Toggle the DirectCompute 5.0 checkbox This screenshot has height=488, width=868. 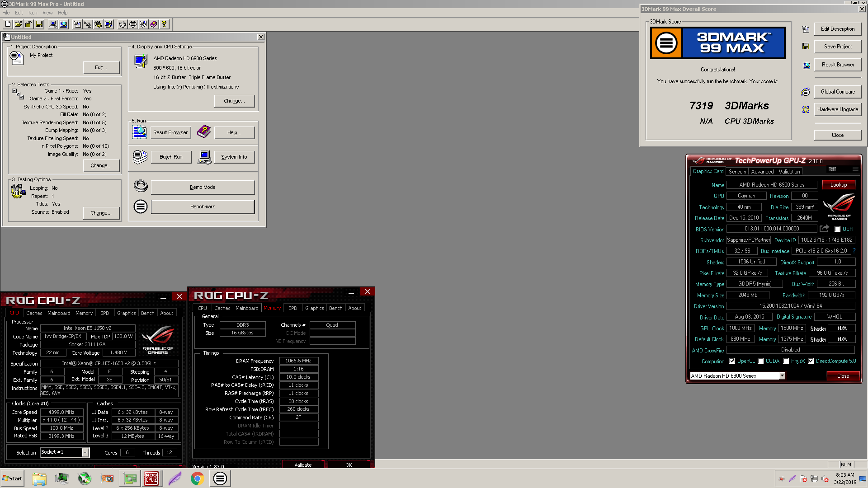(x=811, y=361)
